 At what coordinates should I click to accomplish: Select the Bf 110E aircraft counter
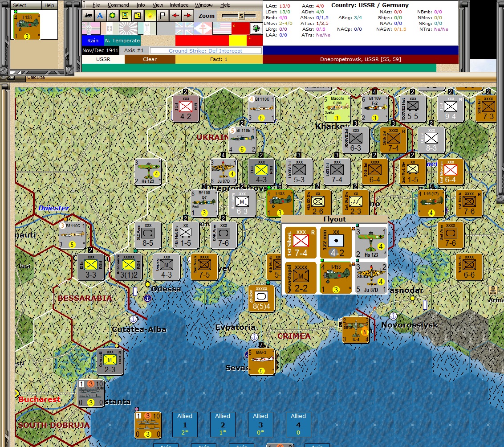tap(242, 140)
